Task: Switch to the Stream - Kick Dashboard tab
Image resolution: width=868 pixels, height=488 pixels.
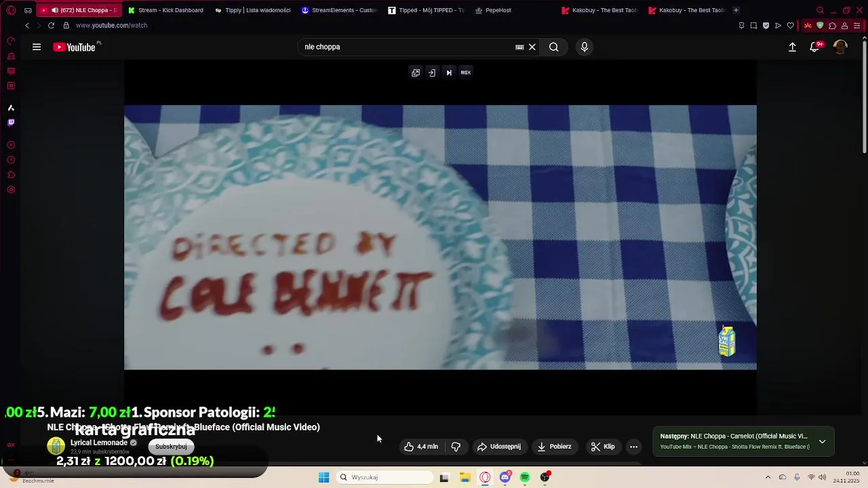Action: 166,10
